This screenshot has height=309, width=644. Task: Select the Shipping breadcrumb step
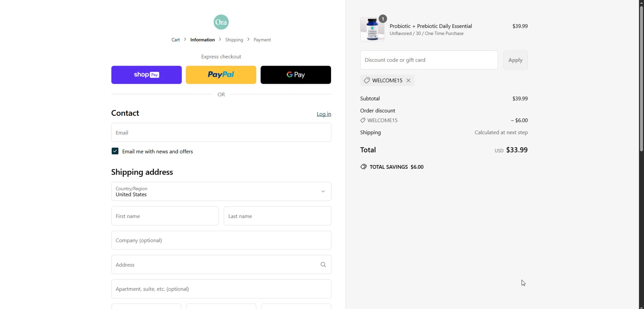tap(234, 40)
